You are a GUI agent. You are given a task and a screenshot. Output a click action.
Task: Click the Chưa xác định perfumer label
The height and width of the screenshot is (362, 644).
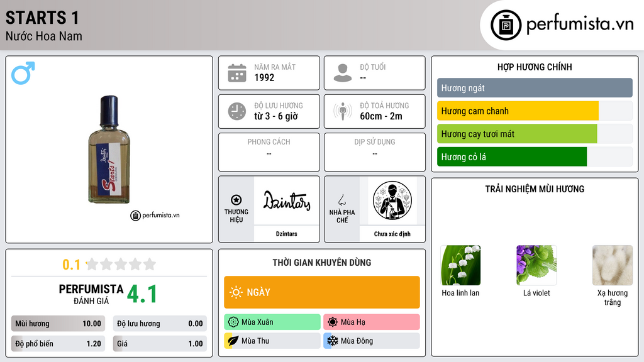[392, 234]
